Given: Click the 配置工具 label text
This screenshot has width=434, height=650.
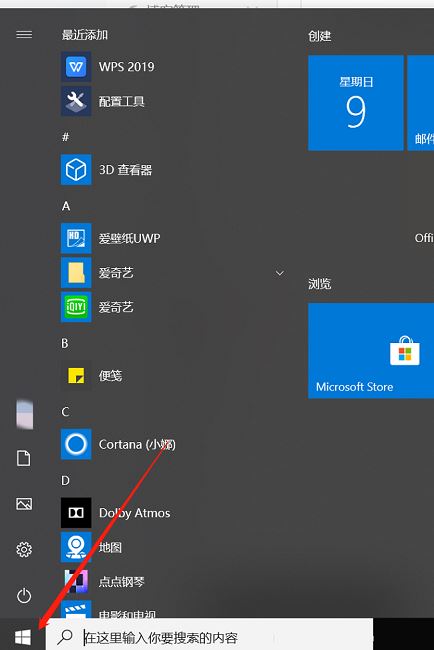Looking at the screenshot, I should (x=121, y=101).
